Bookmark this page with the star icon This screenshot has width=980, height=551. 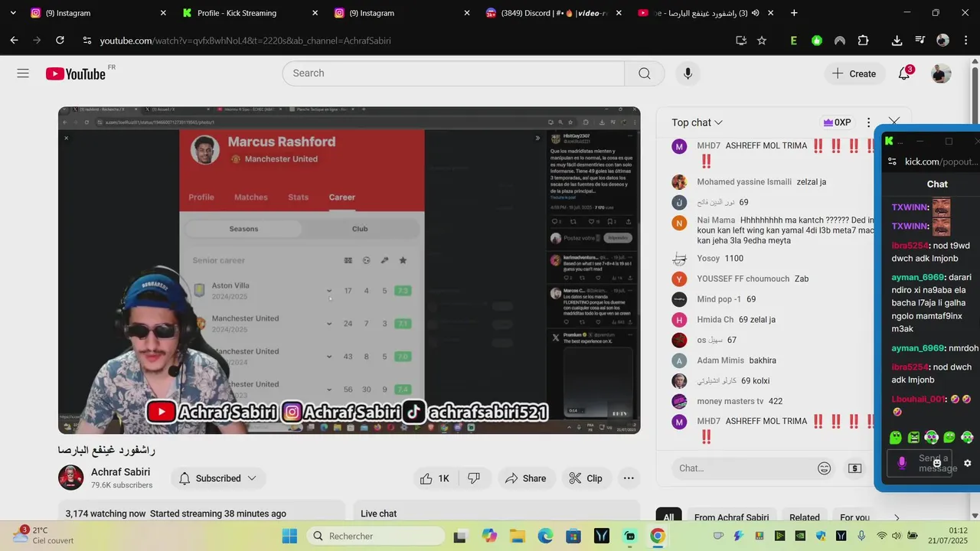(x=762, y=41)
